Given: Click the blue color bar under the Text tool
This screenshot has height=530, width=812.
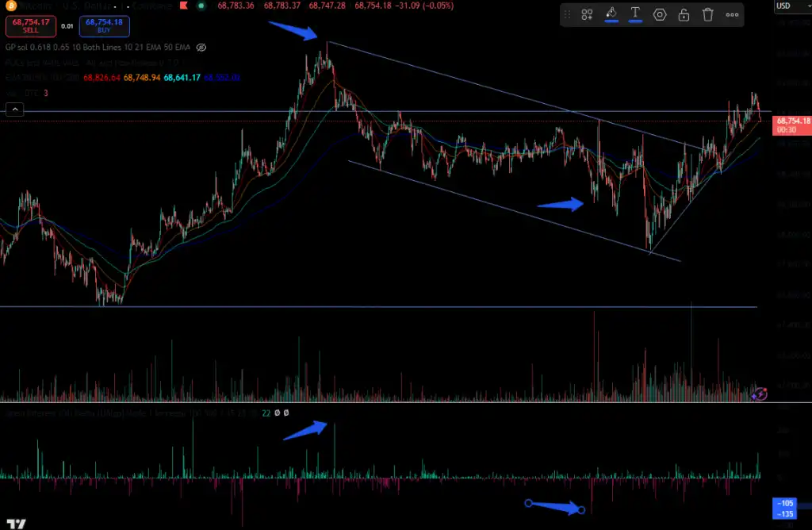Looking at the screenshot, I should tap(634, 21).
